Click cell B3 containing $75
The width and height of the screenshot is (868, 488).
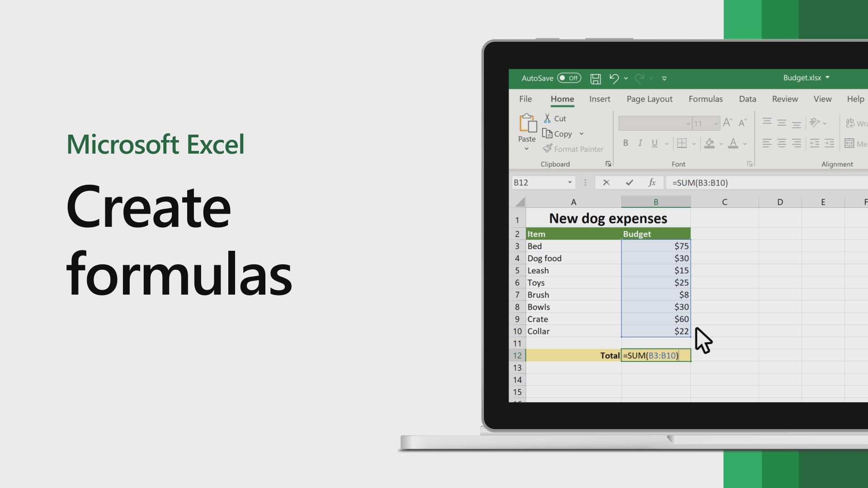pos(655,245)
